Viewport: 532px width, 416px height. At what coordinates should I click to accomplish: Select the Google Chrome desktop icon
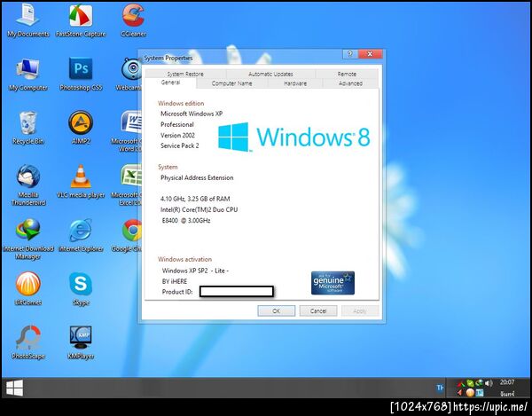129,236
